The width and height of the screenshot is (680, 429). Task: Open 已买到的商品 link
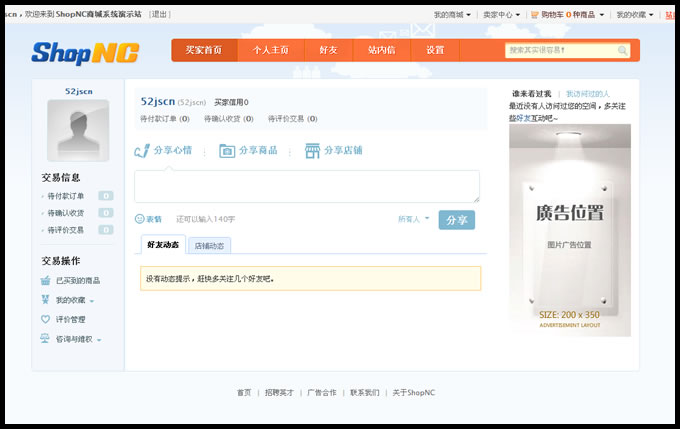click(x=78, y=281)
